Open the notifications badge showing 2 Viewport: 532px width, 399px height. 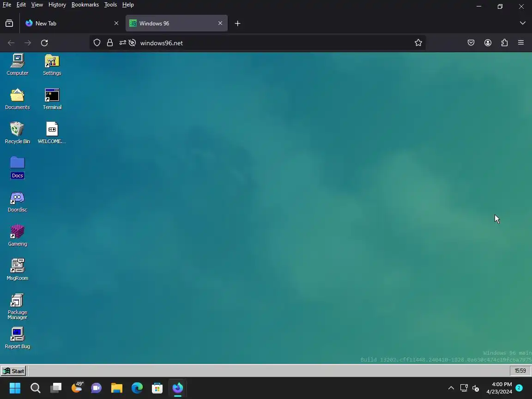(519, 388)
